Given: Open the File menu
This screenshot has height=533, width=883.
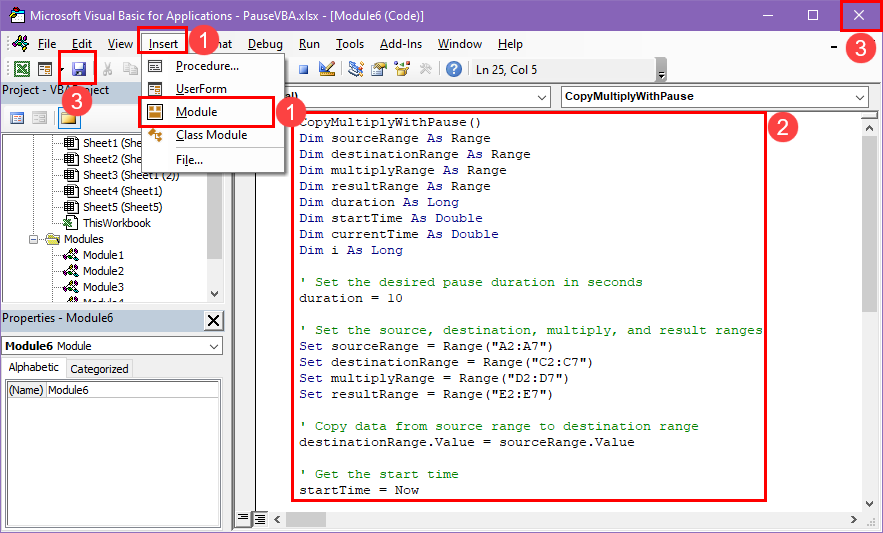Looking at the screenshot, I should coord(47,44).
